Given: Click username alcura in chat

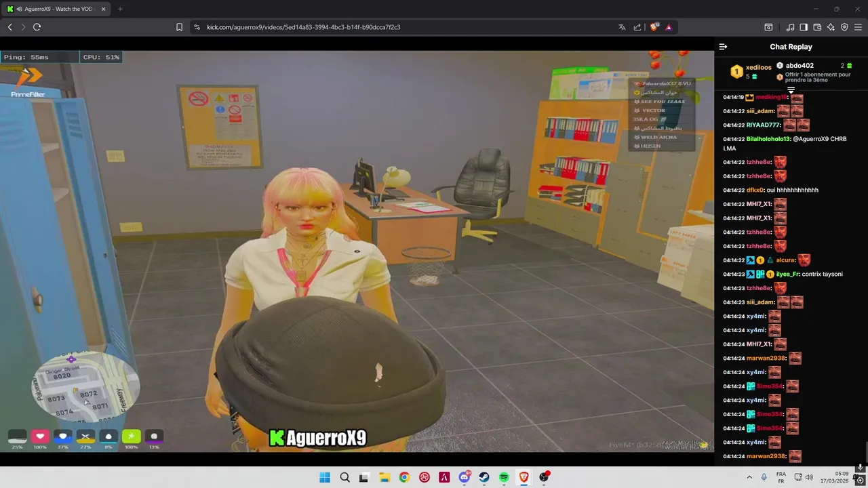Looking at the screenshot, I should point(785,260).
